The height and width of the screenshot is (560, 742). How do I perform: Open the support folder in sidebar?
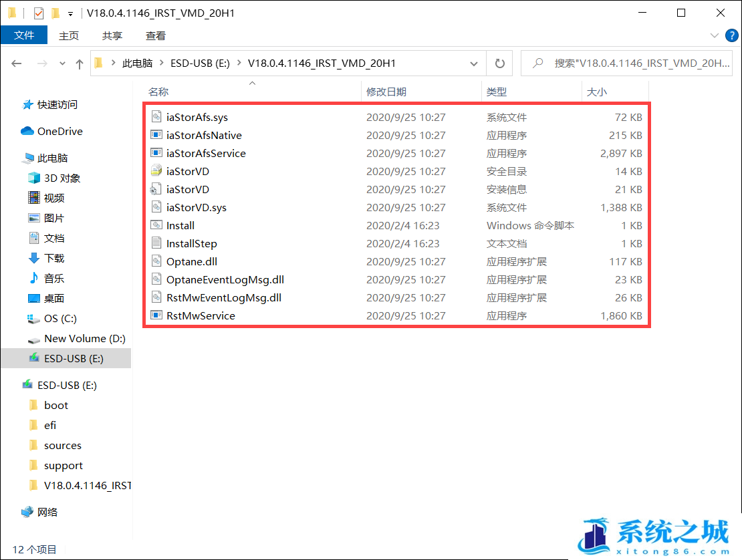pos(56,465)
